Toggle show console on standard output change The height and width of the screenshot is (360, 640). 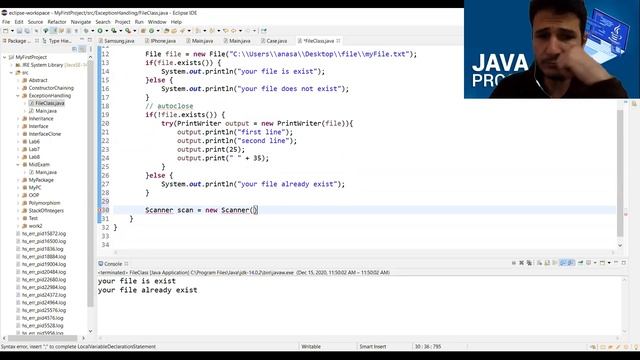[x=562, y=263]
